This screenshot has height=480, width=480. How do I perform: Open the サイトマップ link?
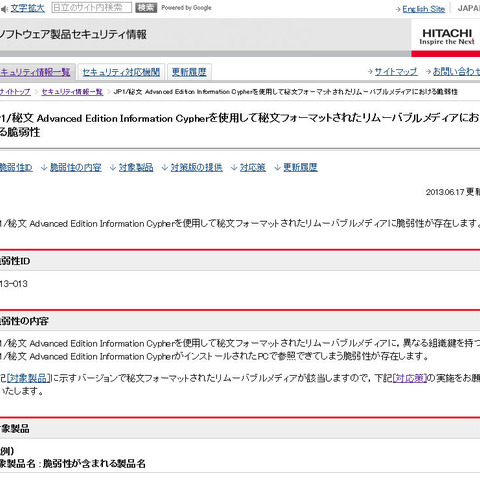tap(396, 71)
